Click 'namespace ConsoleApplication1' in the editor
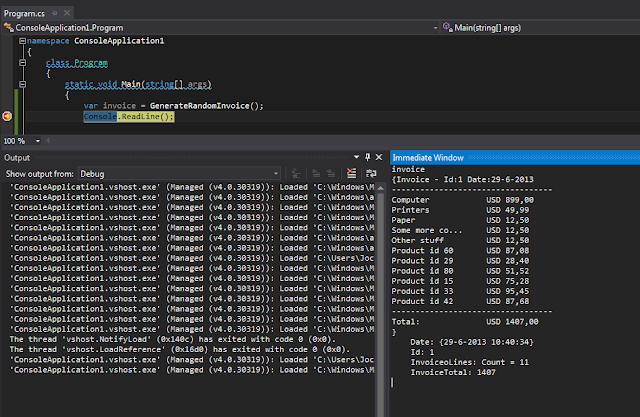The image size is (640, 417). 96,41
